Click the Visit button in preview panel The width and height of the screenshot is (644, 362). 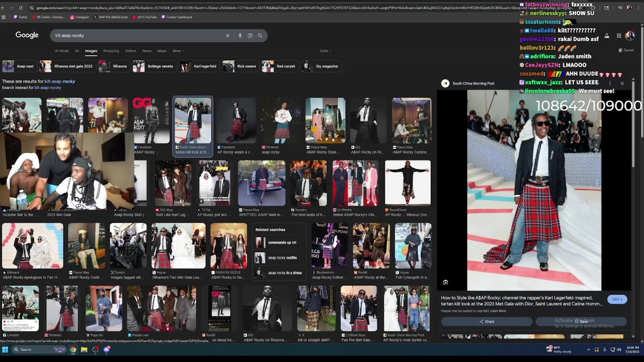pyautogui.click(x=617, y=299)
